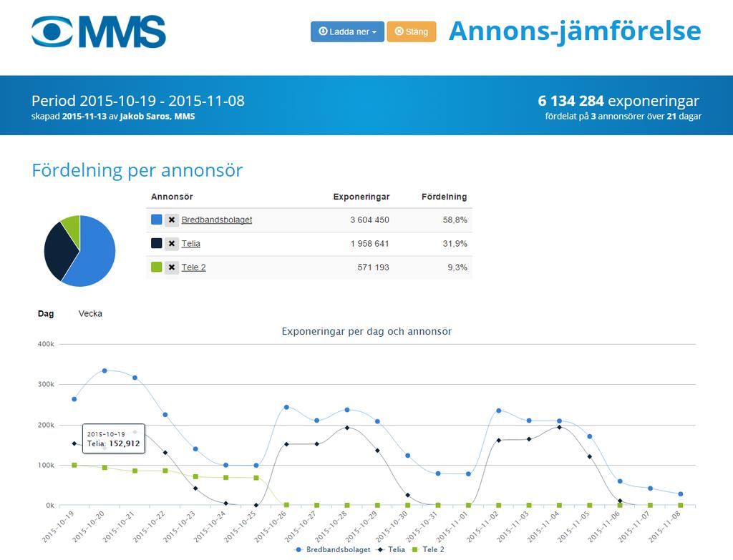Click Bredbandsbolaget data point on 2015-11-08
733x560 pixels.
pos(681,493)
